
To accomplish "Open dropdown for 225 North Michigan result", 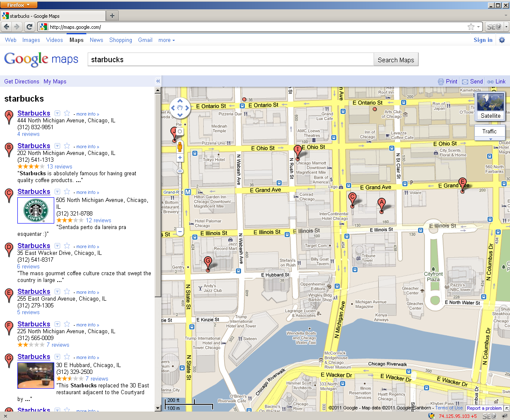I will click(57, 324).
